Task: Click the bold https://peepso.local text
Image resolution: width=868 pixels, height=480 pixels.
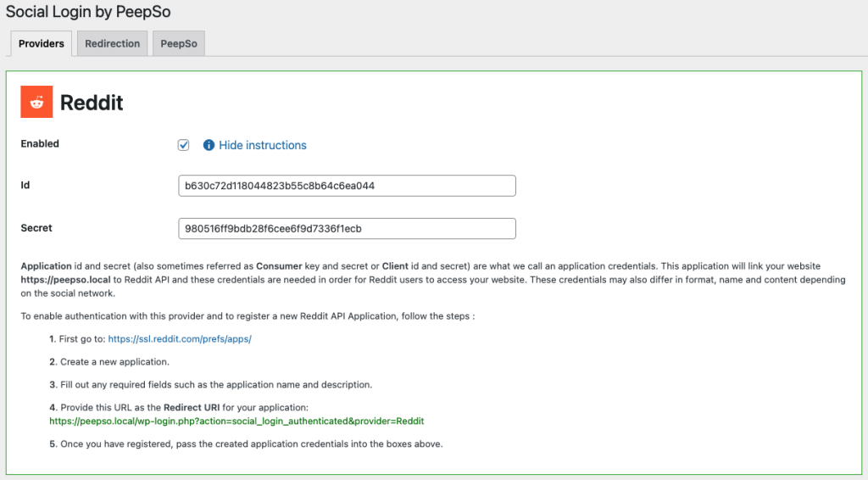Action: (x=66, y=280)
